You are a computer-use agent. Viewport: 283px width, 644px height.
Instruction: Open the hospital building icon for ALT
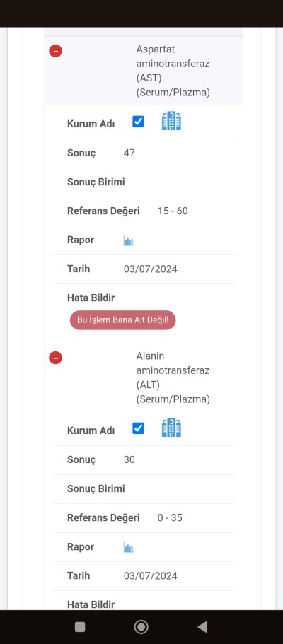tap(171, 428)
